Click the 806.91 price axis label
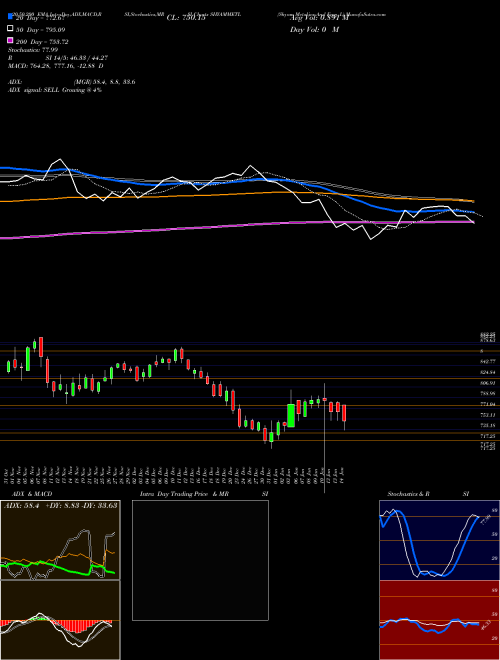The image size is (500, 660). pyautogui.click(x=487, y=383)
